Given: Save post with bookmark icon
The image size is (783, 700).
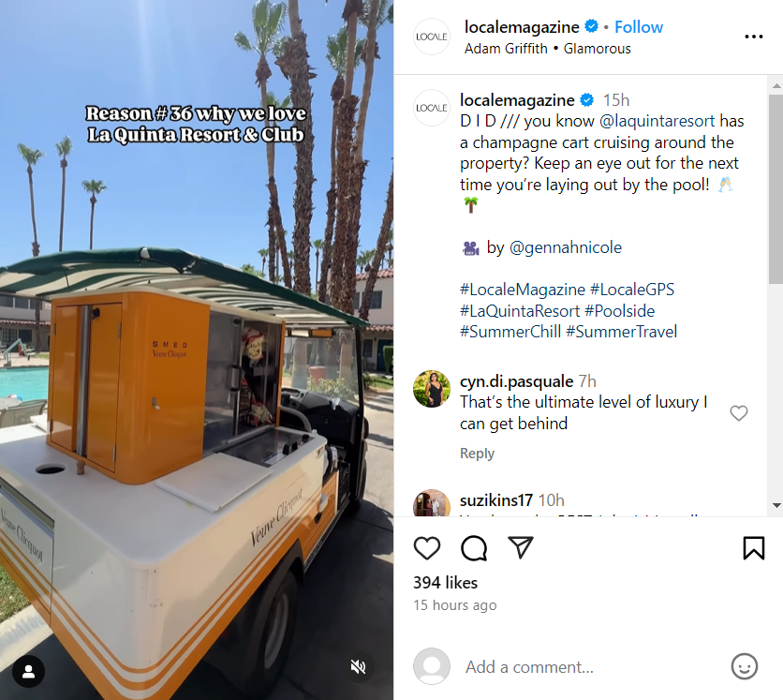Looking at the screenshot, I should pyautogui.click(x=754, y=548).
